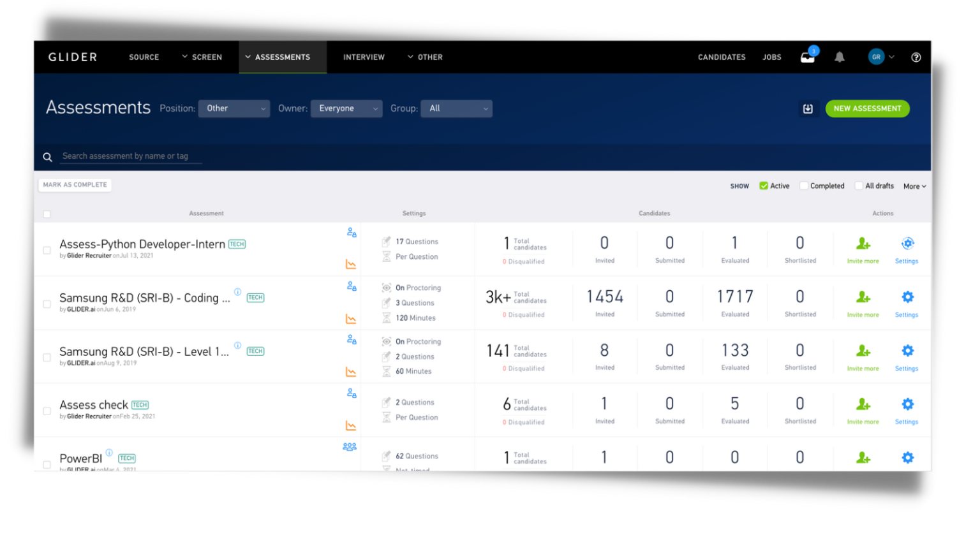Open the inbox with 3 notifications

click(808, 57)
